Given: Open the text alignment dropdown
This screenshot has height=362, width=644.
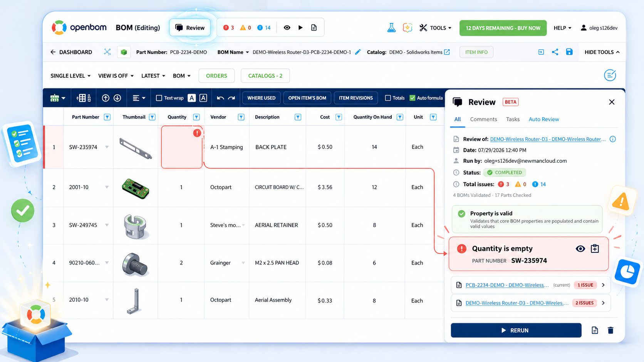Looking at the screenshot, I should click(x=139, y=98).
